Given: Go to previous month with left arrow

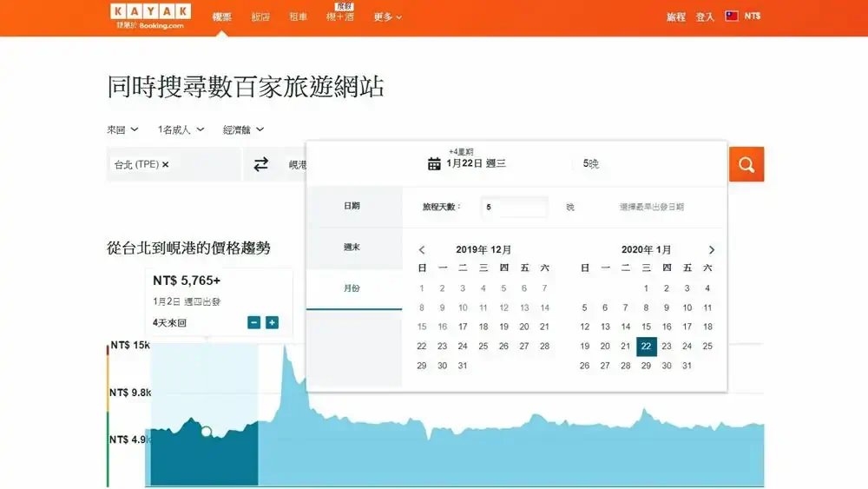Looking at the screenshot, I should pyautogui.click(x=422, y=250).
